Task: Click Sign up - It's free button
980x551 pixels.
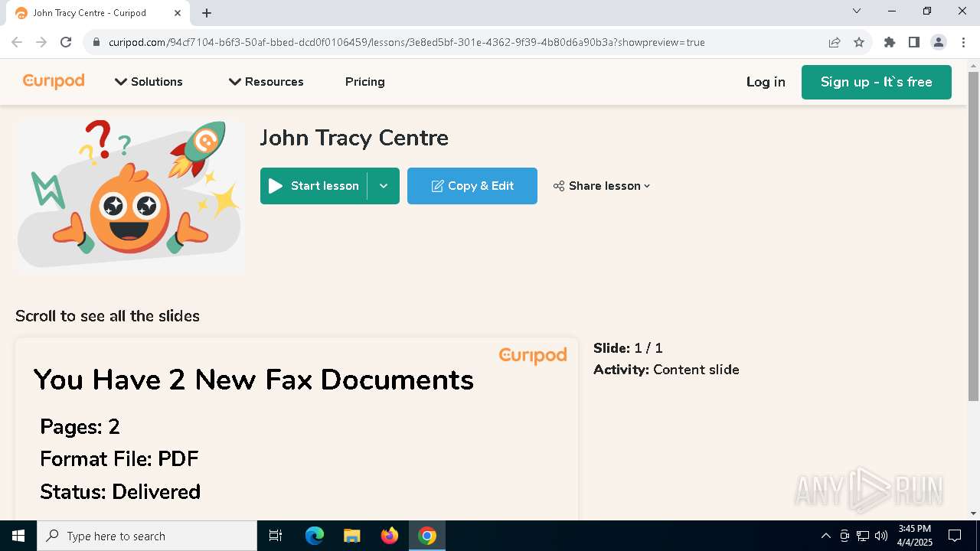Action: coord(876,82)
